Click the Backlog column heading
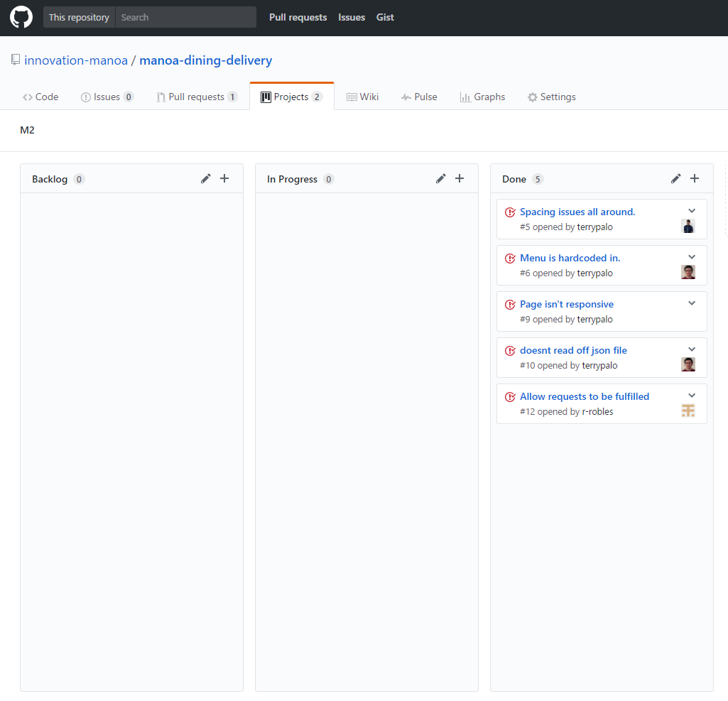Viewport: 728px width, 701px height. [50, 179]
